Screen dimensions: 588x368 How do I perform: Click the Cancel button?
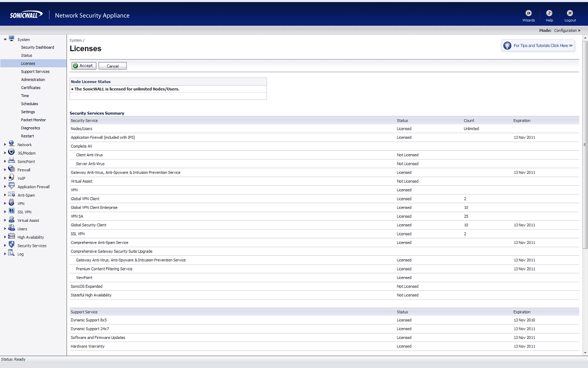pyautogui.click(x=112, y=66)
